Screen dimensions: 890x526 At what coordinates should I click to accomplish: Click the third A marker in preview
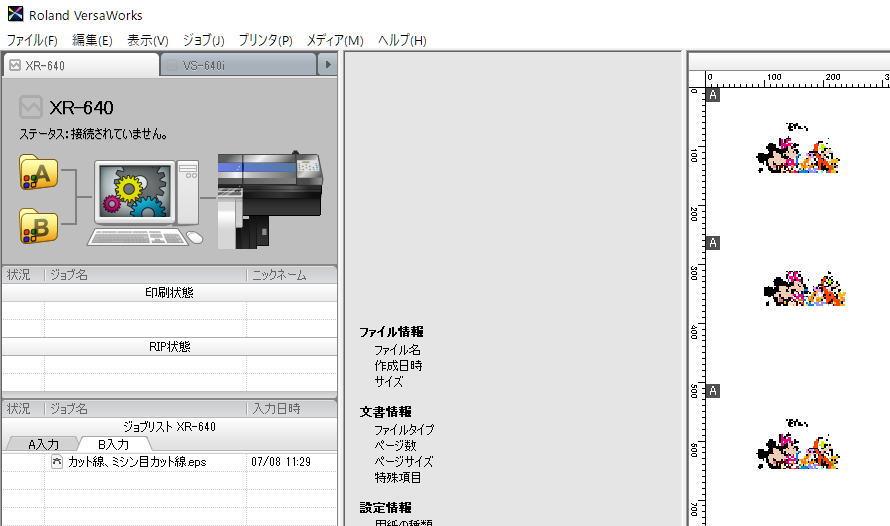pyautogui.click(x=713, y=390)
